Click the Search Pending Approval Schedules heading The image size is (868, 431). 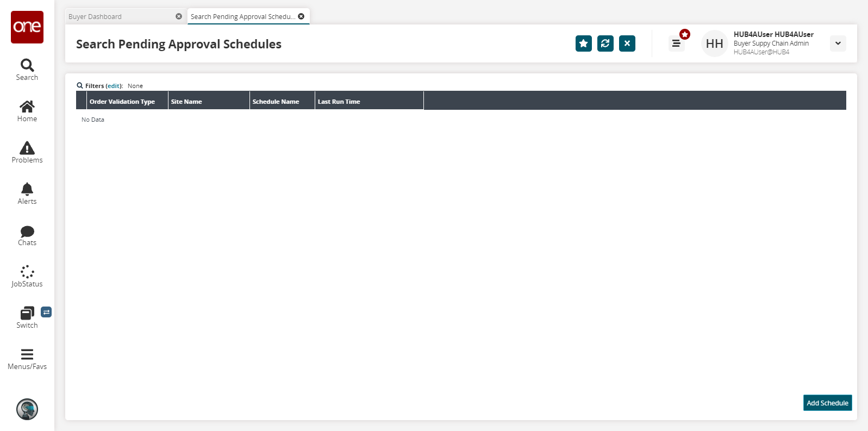[x=179, y=44]
